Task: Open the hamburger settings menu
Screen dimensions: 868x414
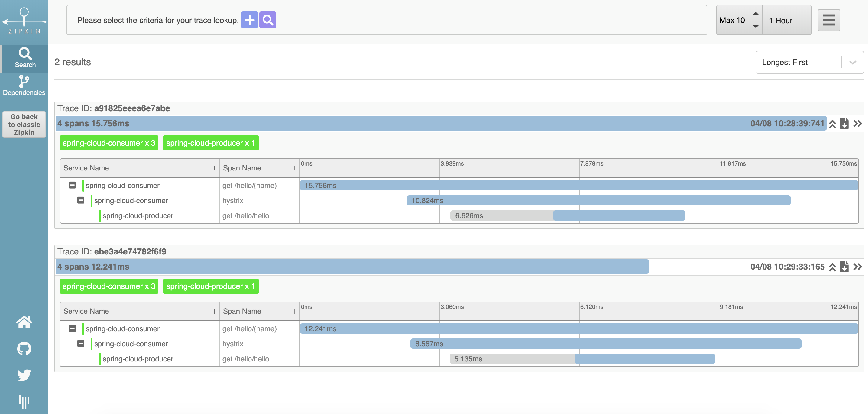Action: coord(829,20)
